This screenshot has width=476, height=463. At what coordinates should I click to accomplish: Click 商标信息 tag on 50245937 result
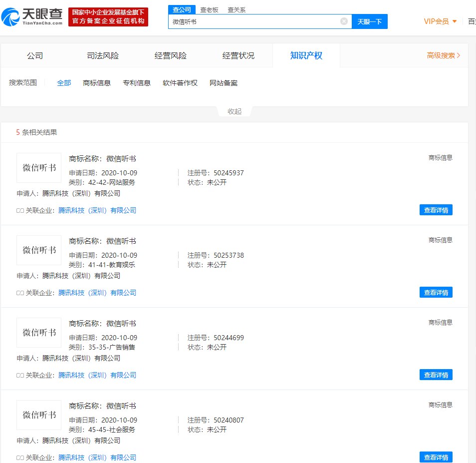(440, 158)
